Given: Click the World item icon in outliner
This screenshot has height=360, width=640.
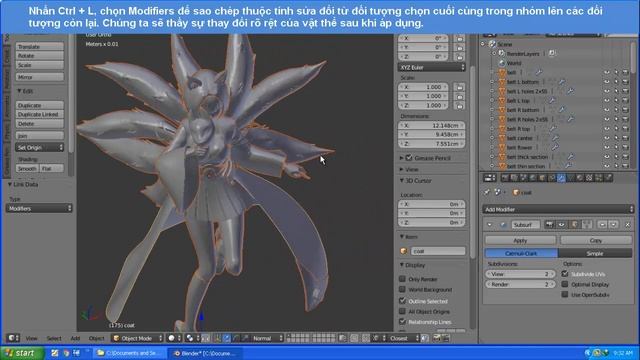Looking at the screenshot, I should (502, 63).
